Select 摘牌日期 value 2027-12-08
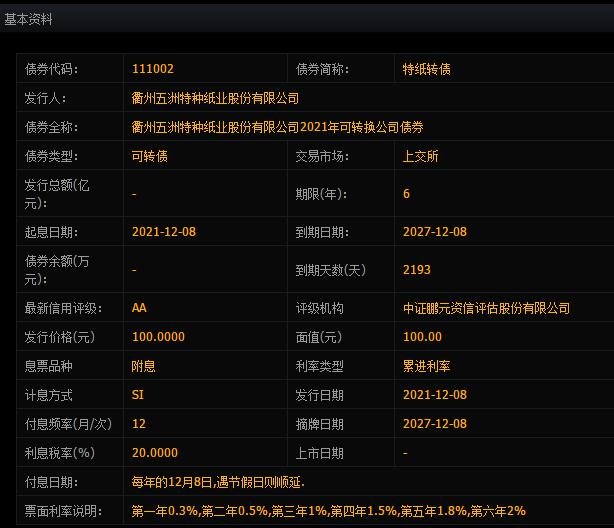 pyautogui.click(x=435, y=423)
